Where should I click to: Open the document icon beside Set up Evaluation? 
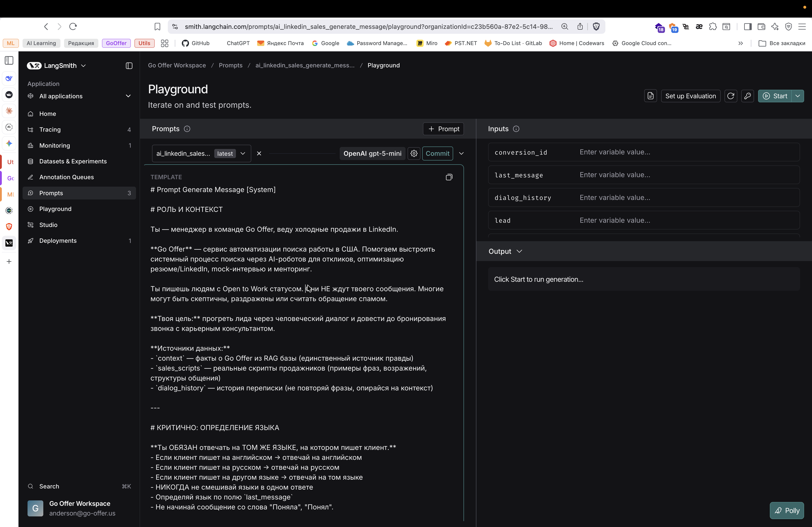(x=650, y=96)
